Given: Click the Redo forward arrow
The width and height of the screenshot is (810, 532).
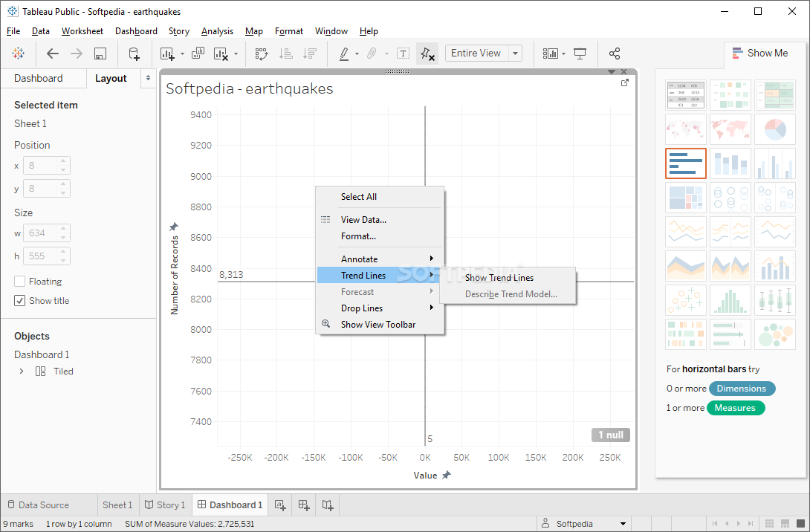Looking at the screenshot, I should click(x=76, y=53).
